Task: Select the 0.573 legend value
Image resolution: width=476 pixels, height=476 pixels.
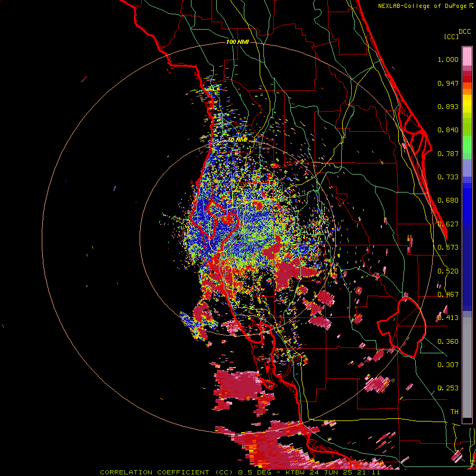Action: (448, 248)
